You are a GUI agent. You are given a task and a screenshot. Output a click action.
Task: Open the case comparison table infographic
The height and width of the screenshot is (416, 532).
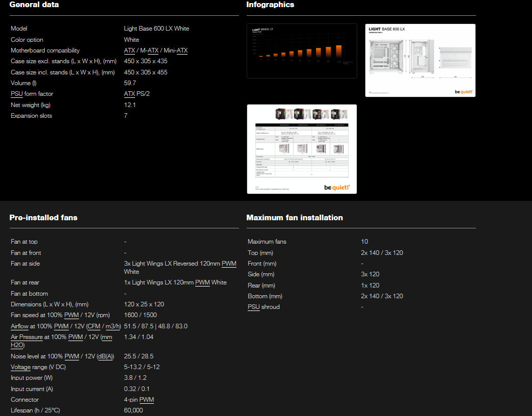coord(302,149)
